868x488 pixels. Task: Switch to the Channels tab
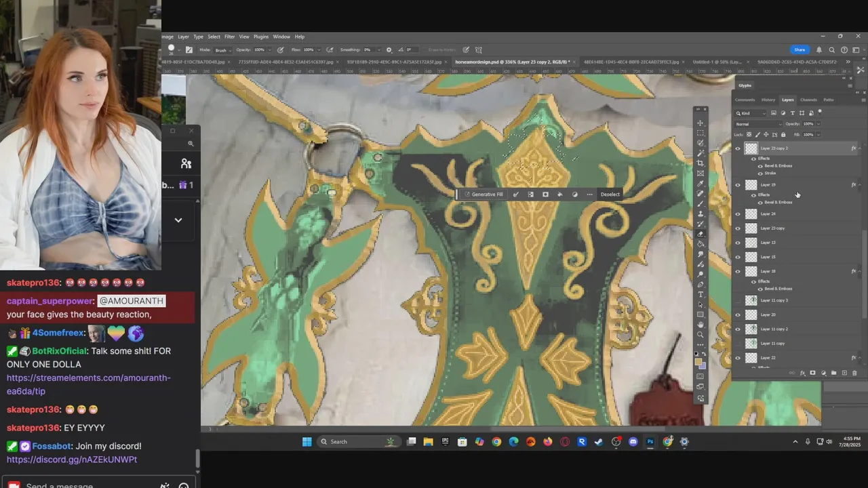point(808,100)
